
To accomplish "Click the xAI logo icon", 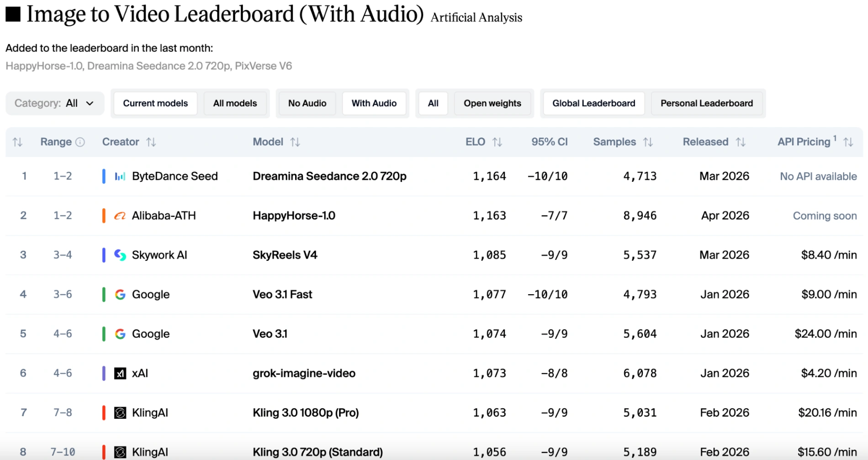I will (120, 374).
